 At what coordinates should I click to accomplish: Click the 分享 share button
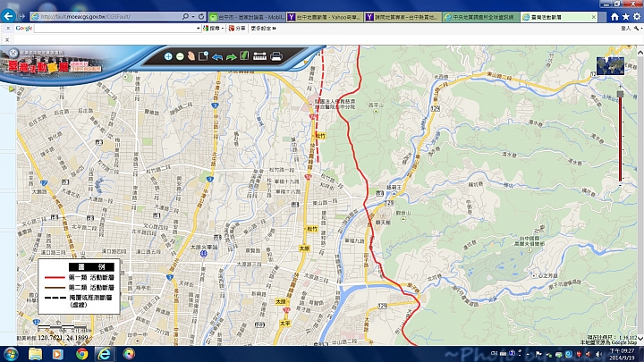click(x=237, y=29)
